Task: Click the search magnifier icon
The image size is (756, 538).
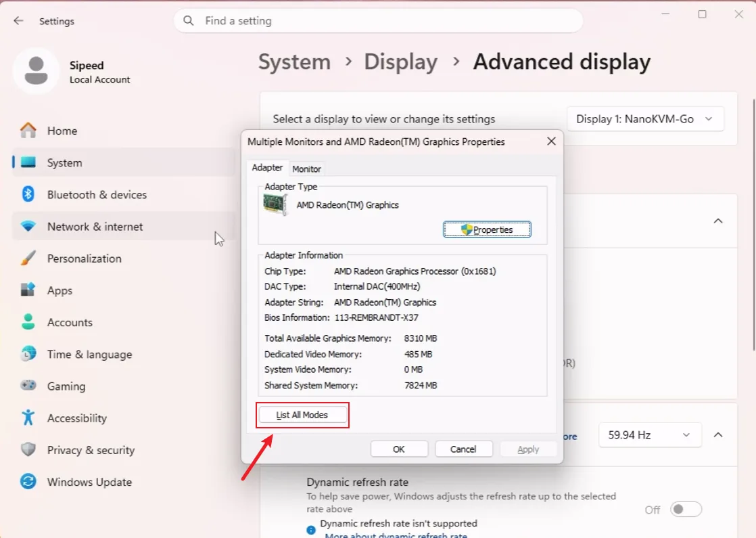Action: [x=189, y=21]
